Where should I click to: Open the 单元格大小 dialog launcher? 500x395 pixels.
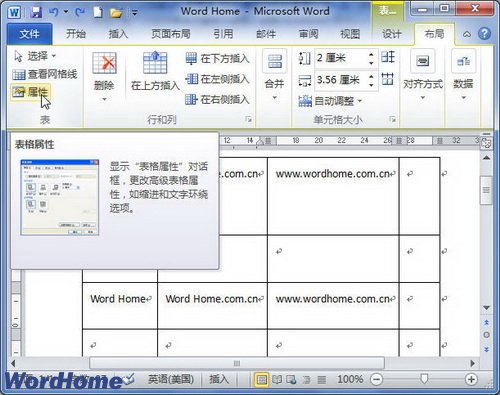(x=392, y=119)
